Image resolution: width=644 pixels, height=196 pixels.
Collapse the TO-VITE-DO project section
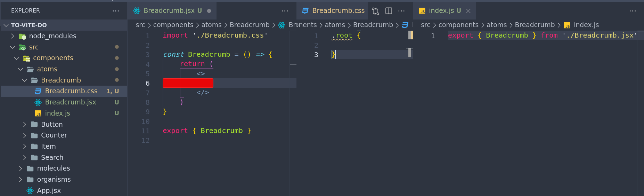pos(6,25)
